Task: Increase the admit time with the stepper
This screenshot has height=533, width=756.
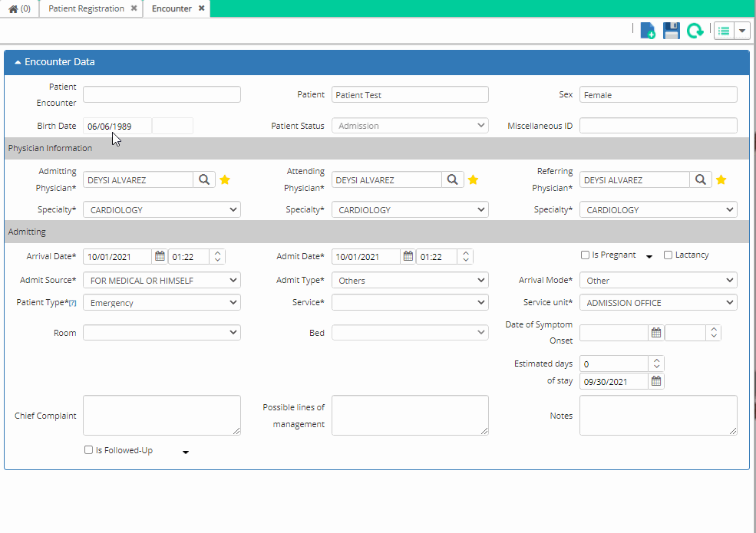Action: (466, 253)
